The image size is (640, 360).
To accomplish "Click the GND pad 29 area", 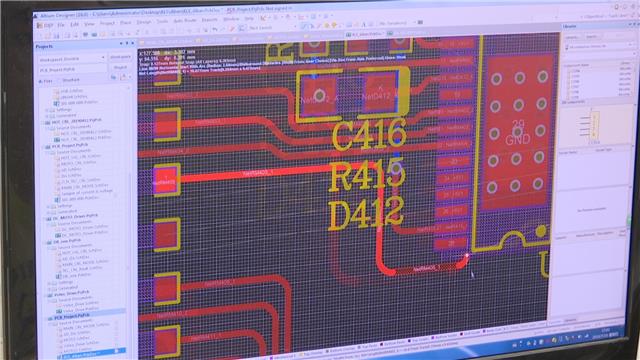I will 518,131.
